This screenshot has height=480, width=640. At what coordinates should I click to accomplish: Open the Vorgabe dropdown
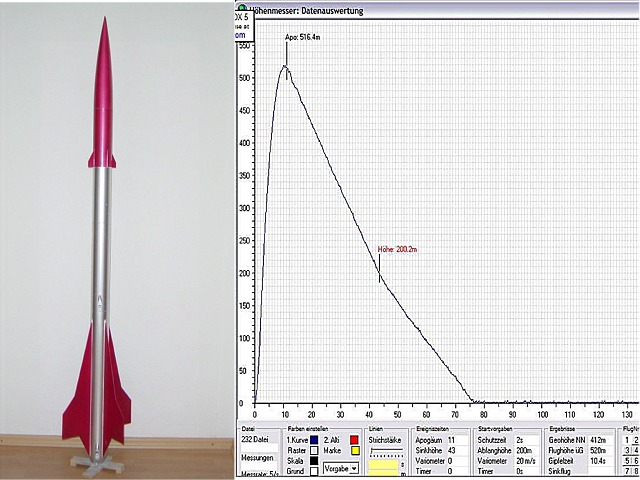click(340, 468)
